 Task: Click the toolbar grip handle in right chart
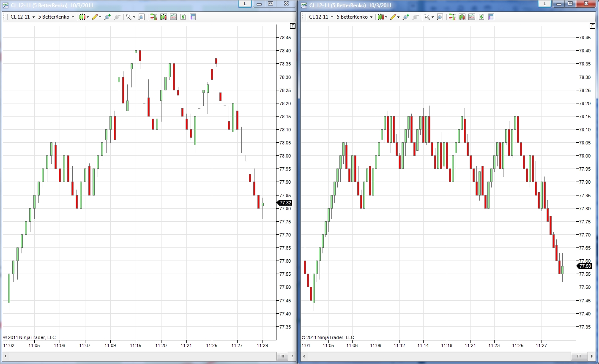[x=303, y=17]
